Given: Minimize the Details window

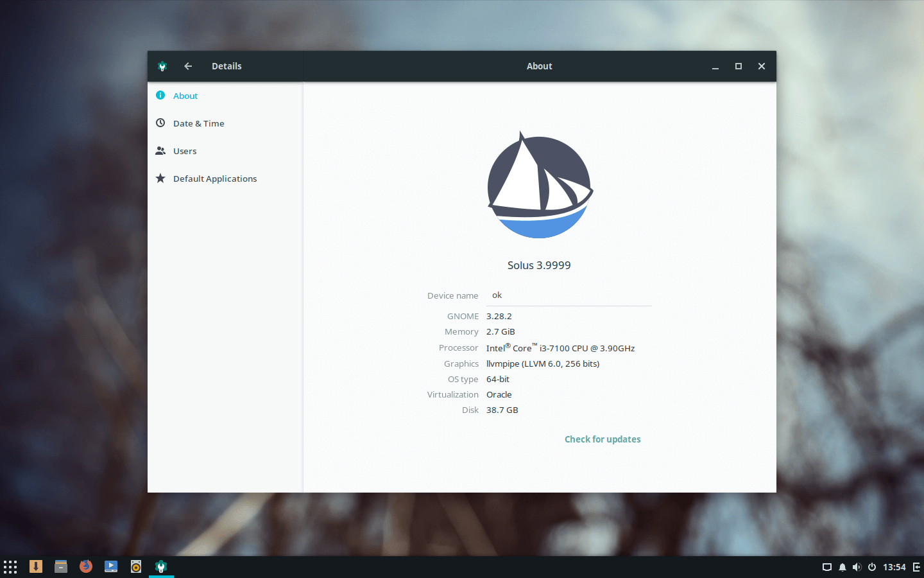Looking at the screenshot, I should 715,67.
